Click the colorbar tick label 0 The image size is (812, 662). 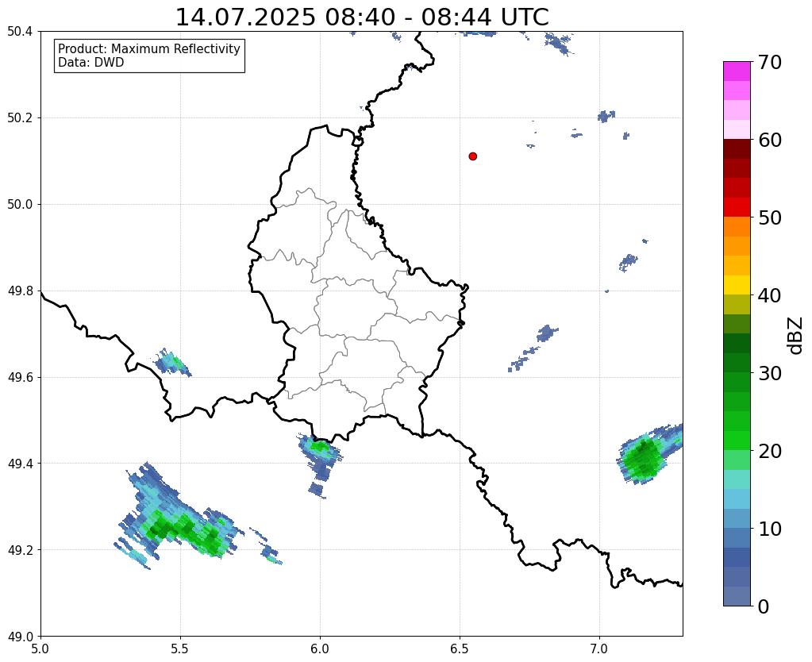coord(764,606)
